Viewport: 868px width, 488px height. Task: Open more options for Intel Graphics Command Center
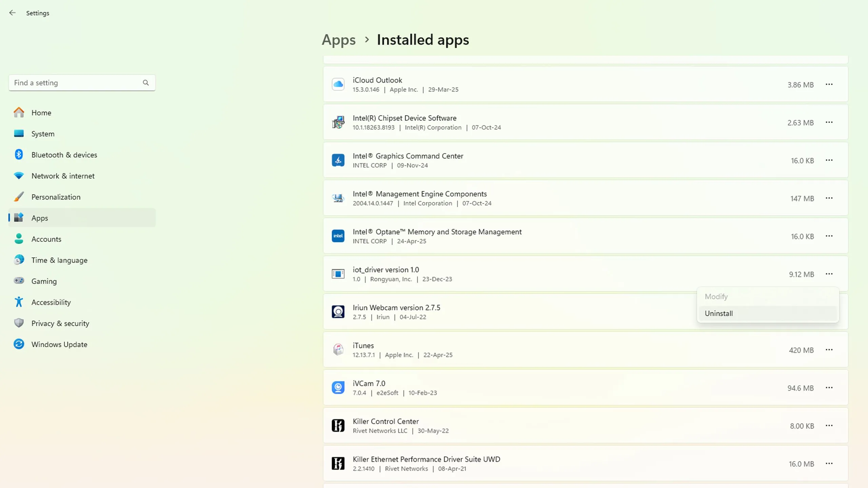(x=829, y=160)
